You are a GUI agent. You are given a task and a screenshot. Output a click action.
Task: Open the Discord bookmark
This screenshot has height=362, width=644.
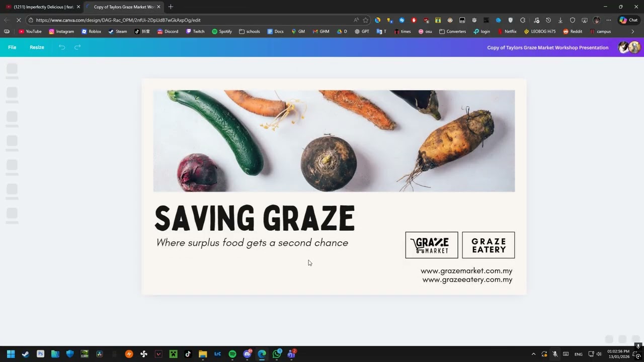pyautogui.click(x=168, y=32)
